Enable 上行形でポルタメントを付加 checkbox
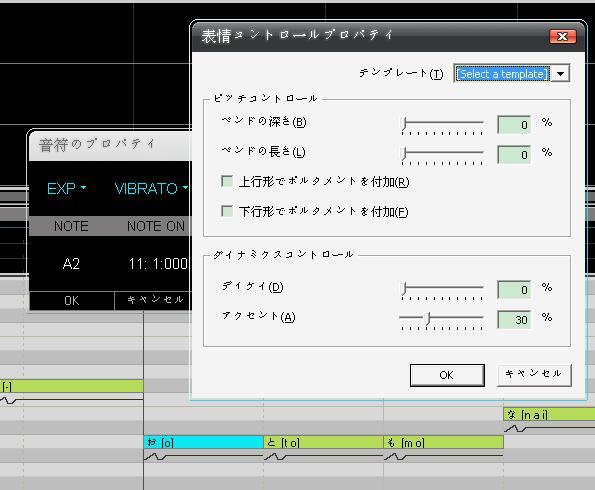Screen dimensions: 595x490 click(227, 181)
